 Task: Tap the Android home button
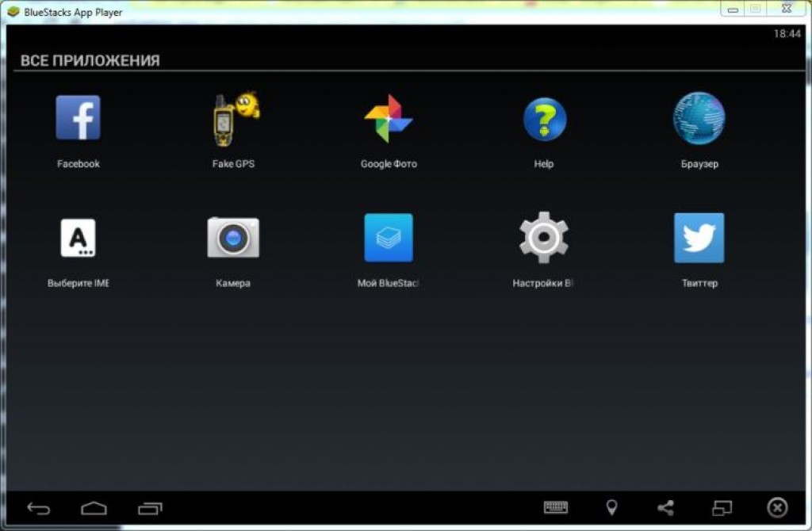coord(94,508)
